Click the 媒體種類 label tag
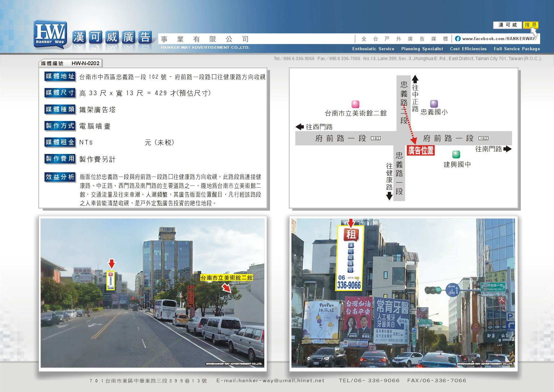This screenshot has height=392, width=554. pos(60,109)
